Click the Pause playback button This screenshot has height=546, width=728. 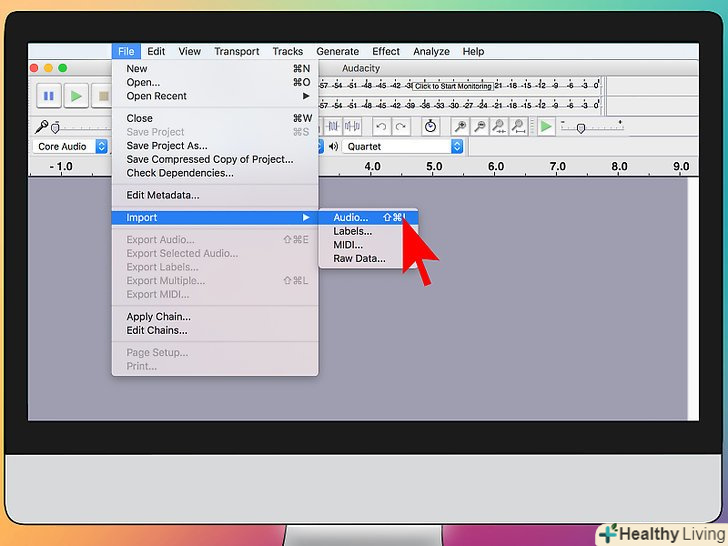click(x=48, y=96)
